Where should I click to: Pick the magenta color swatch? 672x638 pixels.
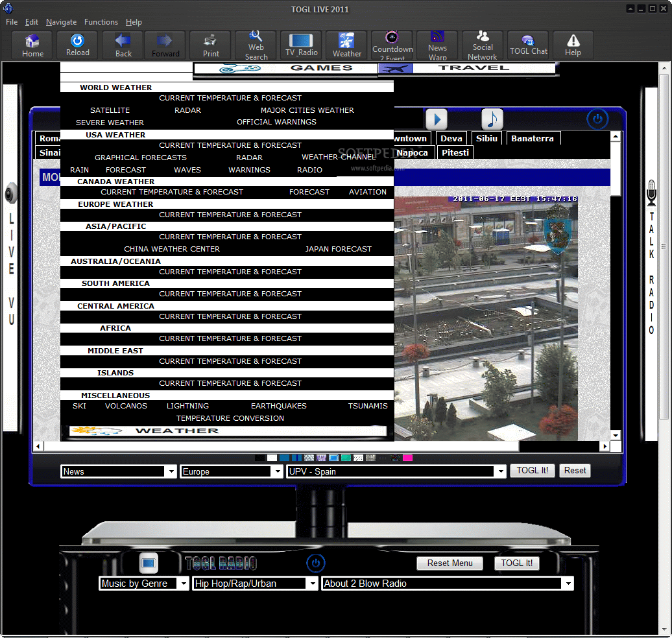pyautogui.click(x=407, y=458)
